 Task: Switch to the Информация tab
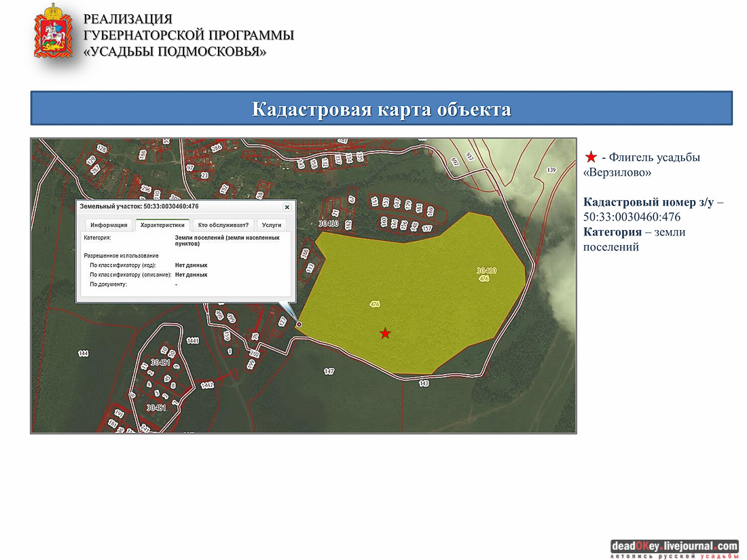tap(109, 225)
